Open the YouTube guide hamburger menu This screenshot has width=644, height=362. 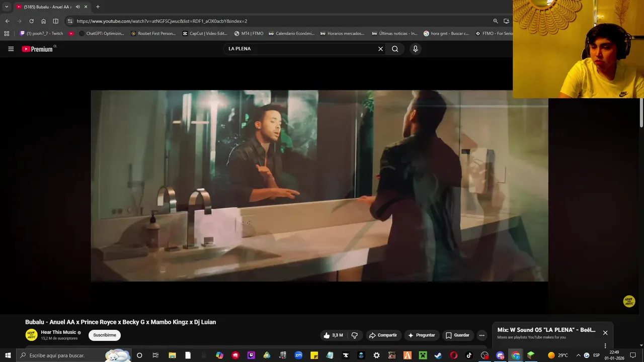(x=11, y=49)
